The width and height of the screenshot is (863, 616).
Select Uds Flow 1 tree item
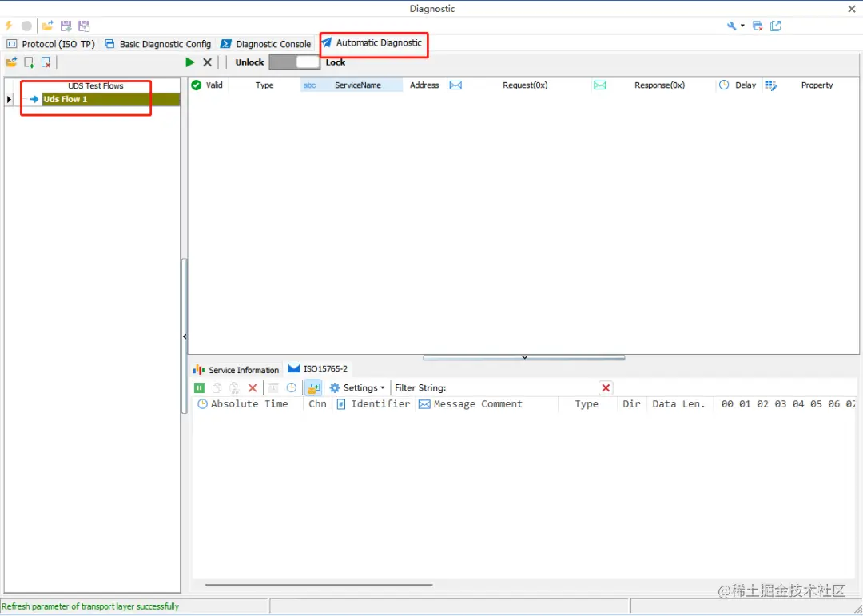pos(110,100)
